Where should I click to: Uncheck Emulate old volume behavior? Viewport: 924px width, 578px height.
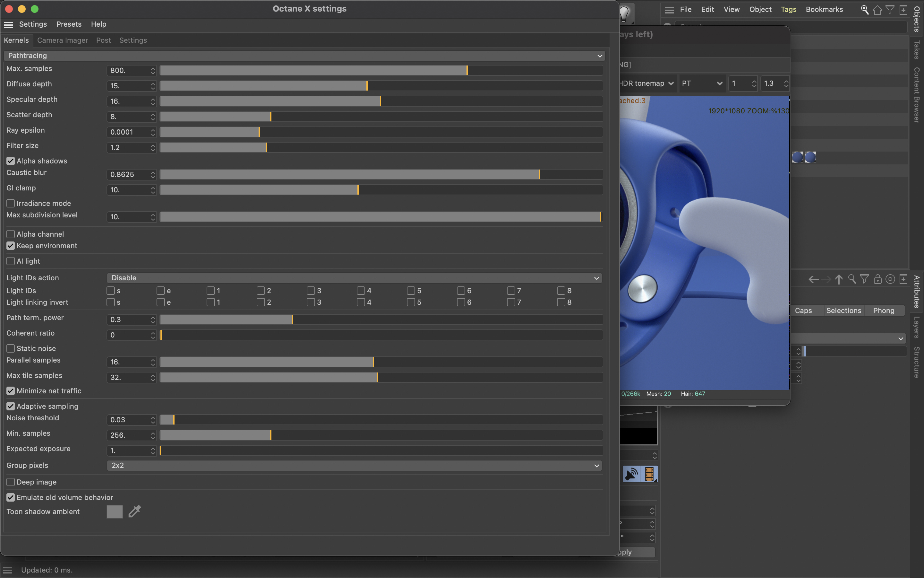tap(11, 497)
